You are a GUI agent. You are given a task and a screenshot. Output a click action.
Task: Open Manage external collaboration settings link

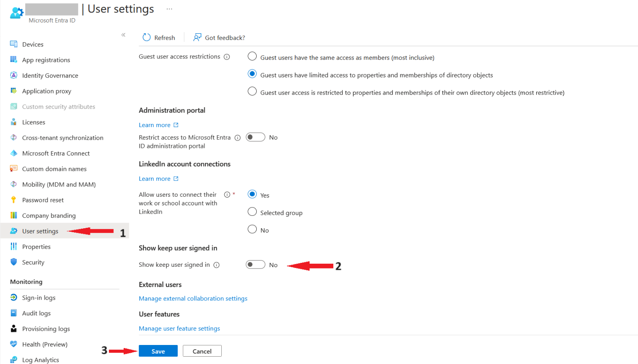[x=193, y=298]
